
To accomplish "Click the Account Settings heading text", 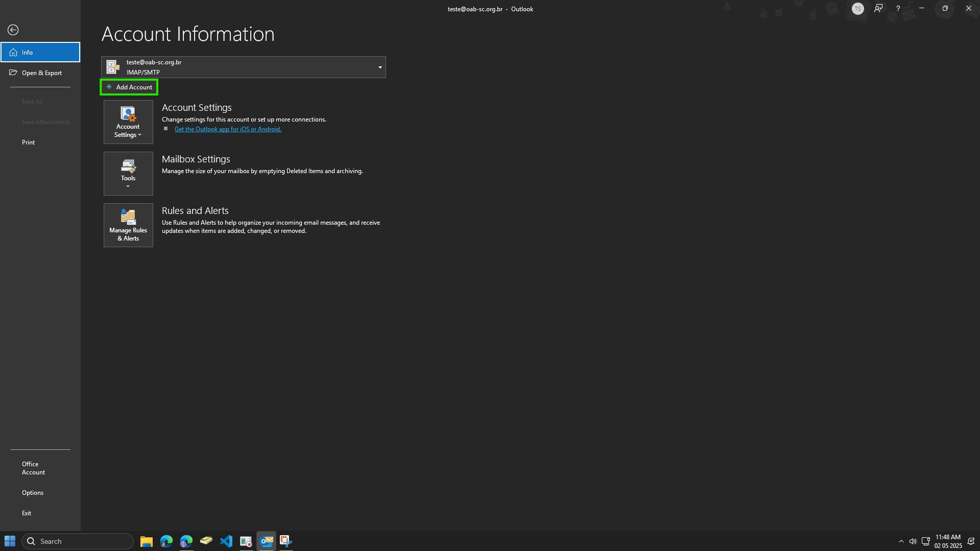I will point(197,108).
